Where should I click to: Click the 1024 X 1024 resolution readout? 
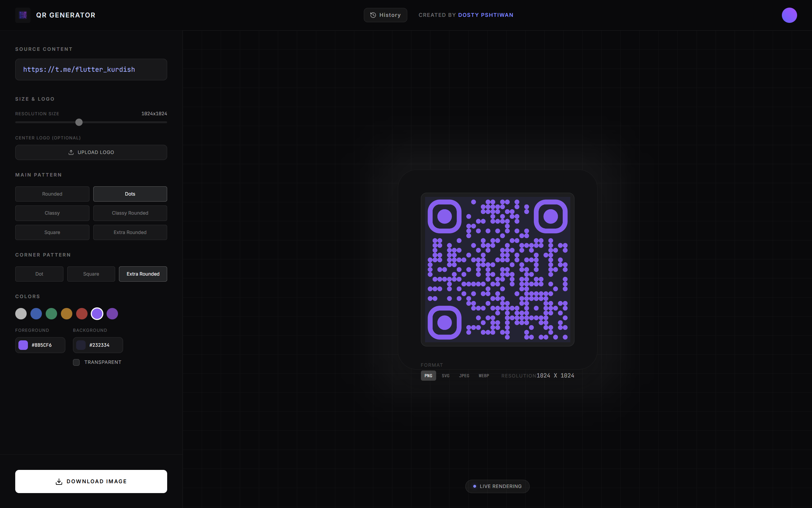point(555,376)
